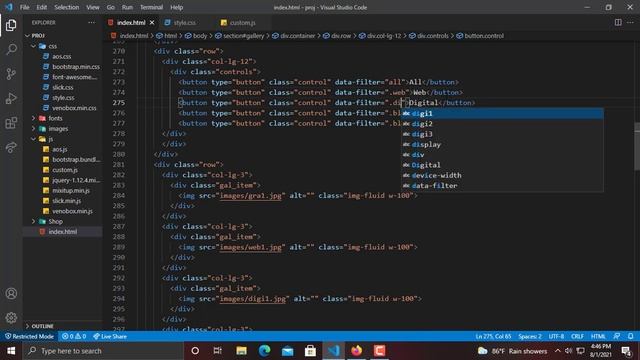Start Live Share from status bar
This screenshot has width=640, height=360.
pos(110,336)
